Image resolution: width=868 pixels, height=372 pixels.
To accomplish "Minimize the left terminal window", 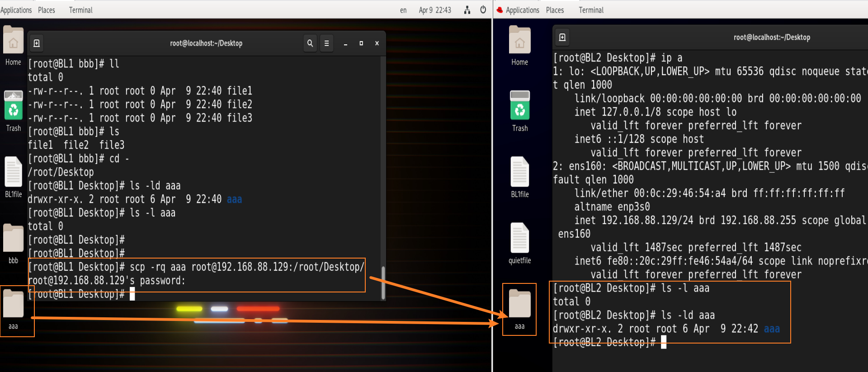I will click(x=345, y=43).
